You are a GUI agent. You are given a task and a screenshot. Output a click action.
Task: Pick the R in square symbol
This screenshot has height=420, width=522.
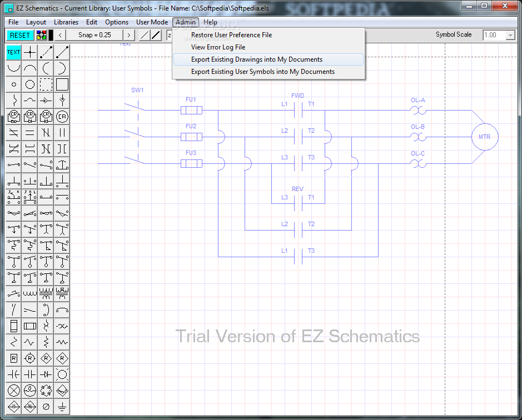tap(14, 358)
